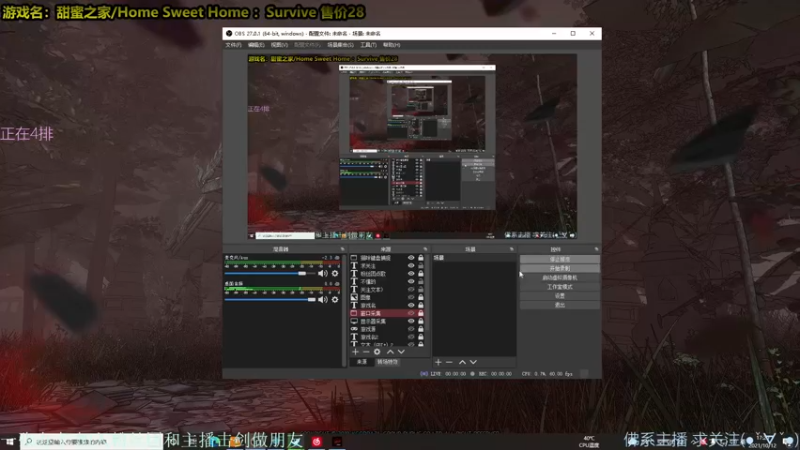Screen dimensions: 800x450
Task: Add a new scene with plus icon
Action: click(x=438, y=362)
